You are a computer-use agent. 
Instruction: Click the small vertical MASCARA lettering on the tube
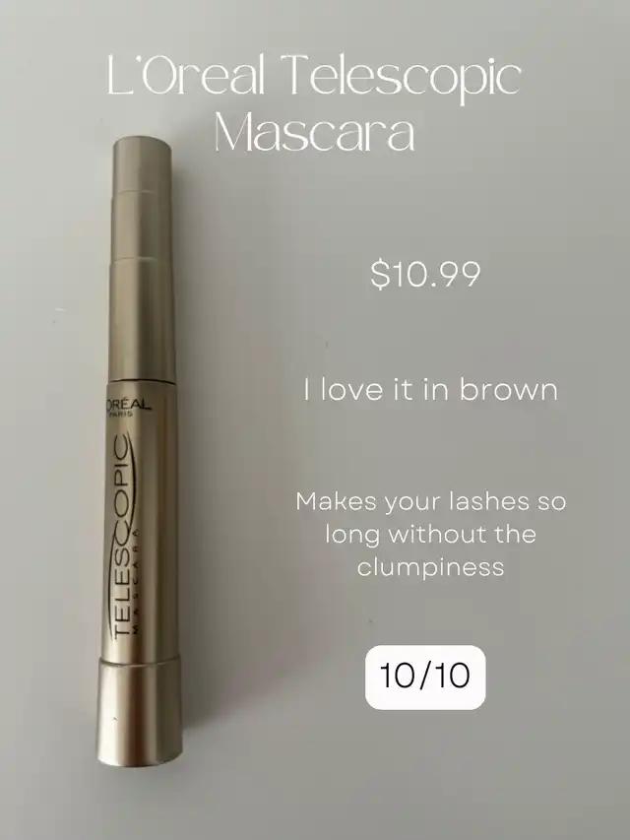(x=137, y=581)
